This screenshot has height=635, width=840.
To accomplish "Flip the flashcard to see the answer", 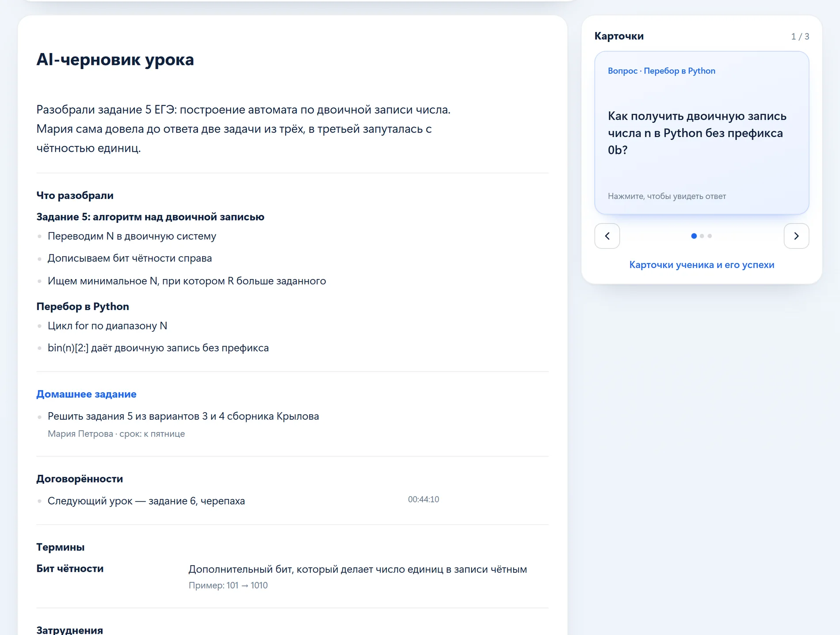I will coord(702,133).
